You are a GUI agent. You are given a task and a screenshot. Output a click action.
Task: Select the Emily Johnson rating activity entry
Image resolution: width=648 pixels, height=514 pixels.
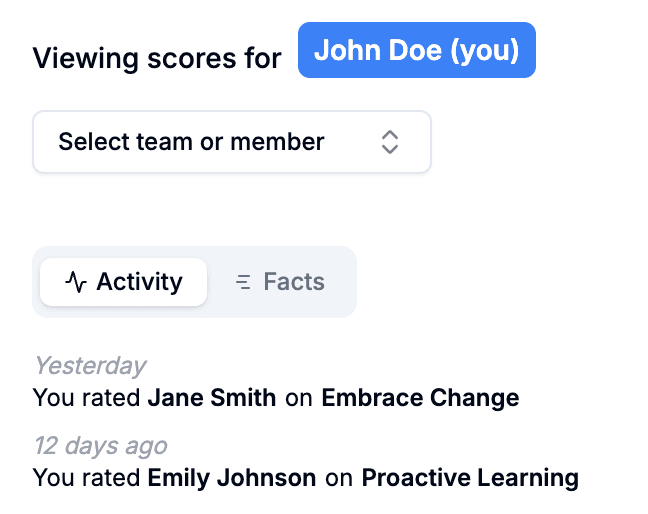[306, 463]
